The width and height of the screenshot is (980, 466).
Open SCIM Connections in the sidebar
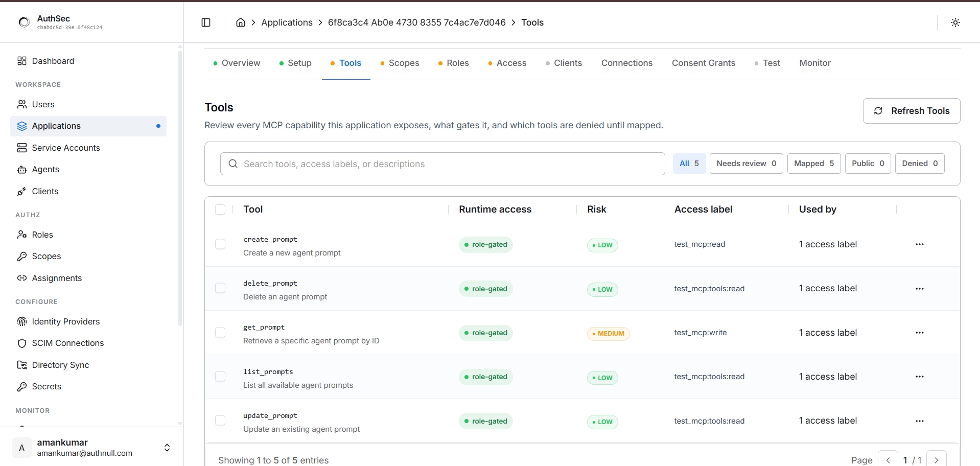coord(88,343)
